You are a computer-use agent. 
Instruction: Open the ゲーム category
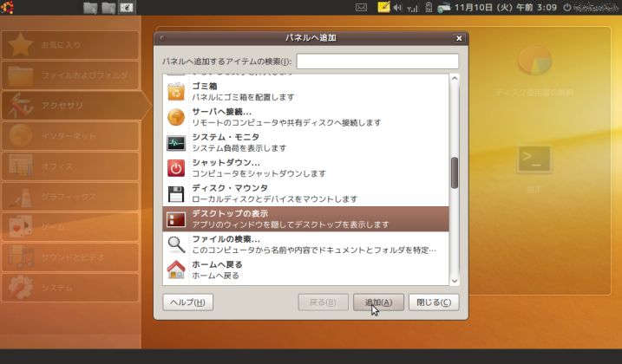(70, 227)
